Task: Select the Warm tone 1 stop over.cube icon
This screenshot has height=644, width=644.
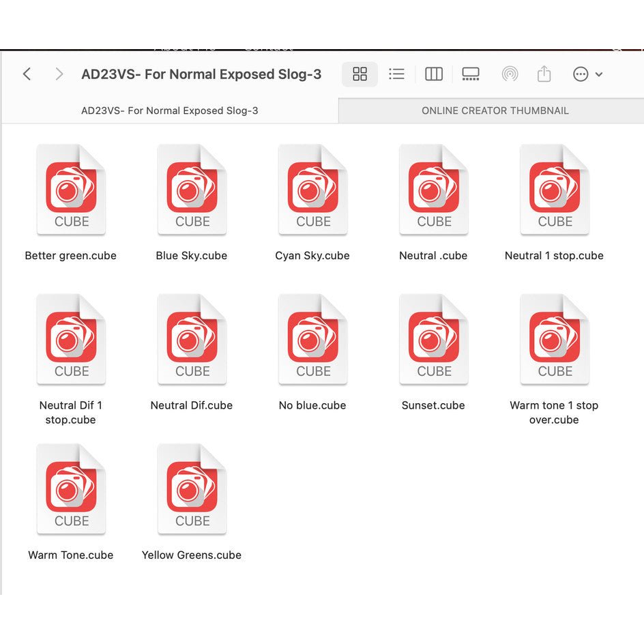Action: (x=555, y=340)
